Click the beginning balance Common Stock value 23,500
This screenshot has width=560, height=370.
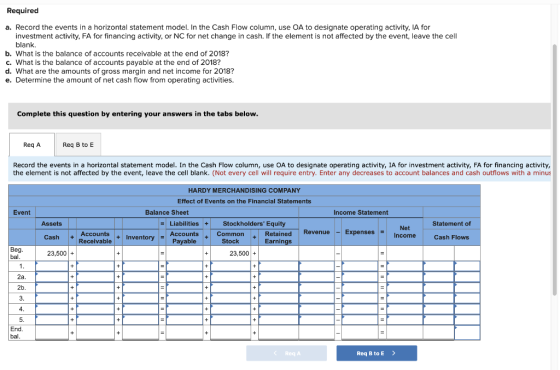[x=239, y=253]
